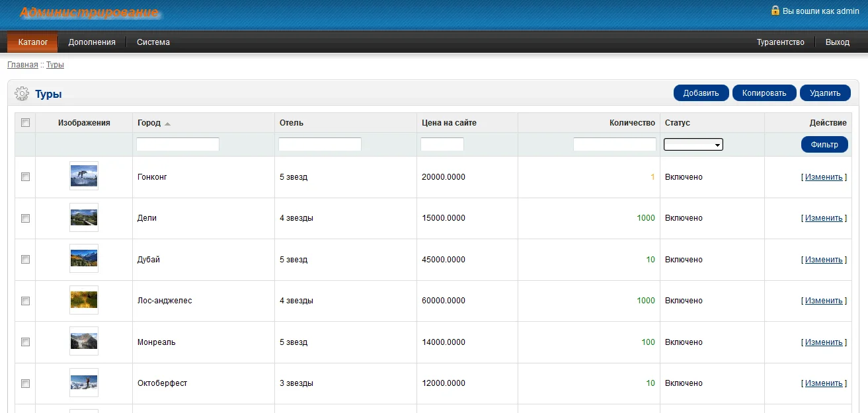
Task: Click the sort arrow next to Город
Action: tap(167, 124)
